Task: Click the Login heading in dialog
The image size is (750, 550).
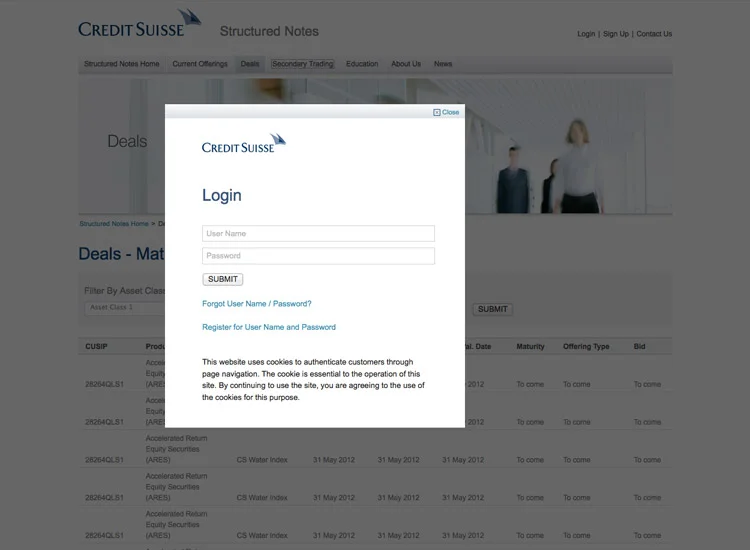Action: 221,195
